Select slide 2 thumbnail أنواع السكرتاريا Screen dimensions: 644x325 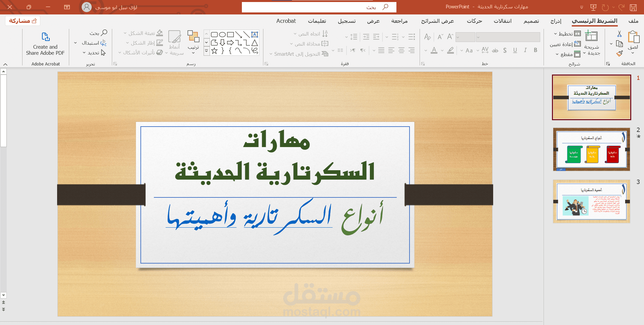click(x=592, y=149)
